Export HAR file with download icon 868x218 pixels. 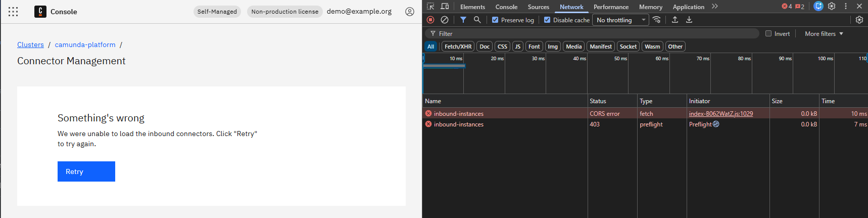click(689, 20)
